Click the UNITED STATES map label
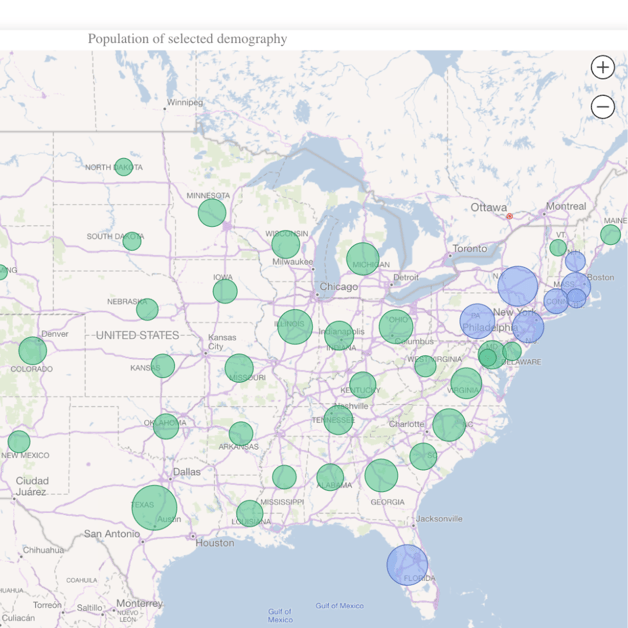The height and width of the screenshot is (628, 628). click(137, 335)
